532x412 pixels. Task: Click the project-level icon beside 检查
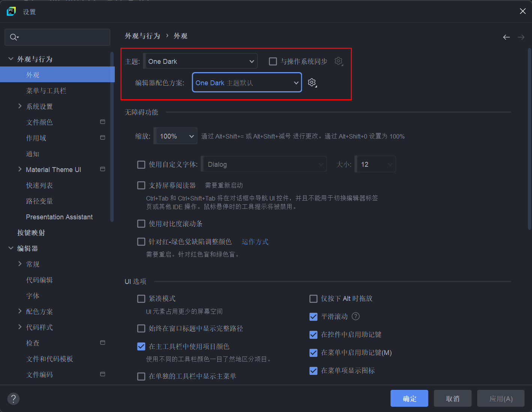pos(103,343)
